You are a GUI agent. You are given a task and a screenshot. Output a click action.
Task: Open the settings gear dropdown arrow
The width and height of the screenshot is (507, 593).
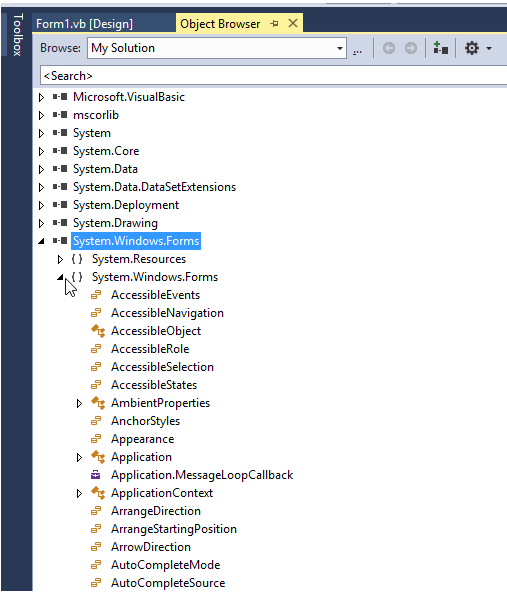tap(489, 48)
